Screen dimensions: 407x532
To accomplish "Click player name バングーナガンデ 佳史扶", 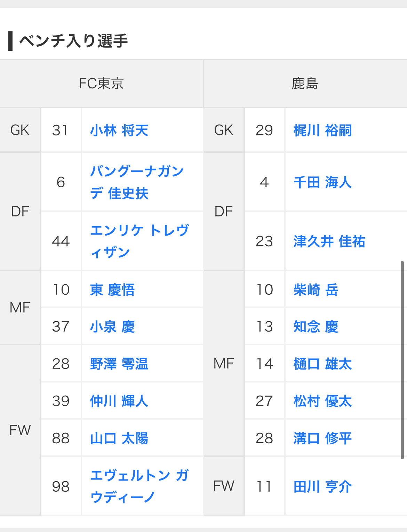I will click(x=136, y=182).
